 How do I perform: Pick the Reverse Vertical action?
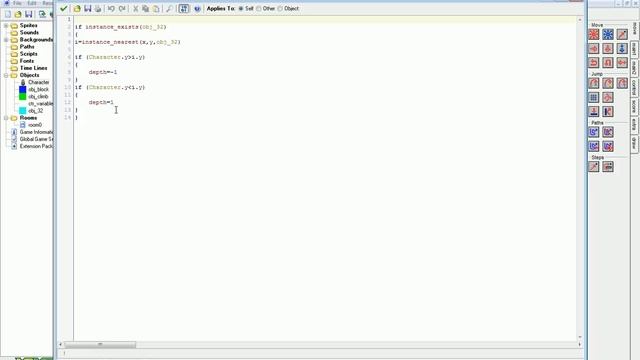coord(608,63)
